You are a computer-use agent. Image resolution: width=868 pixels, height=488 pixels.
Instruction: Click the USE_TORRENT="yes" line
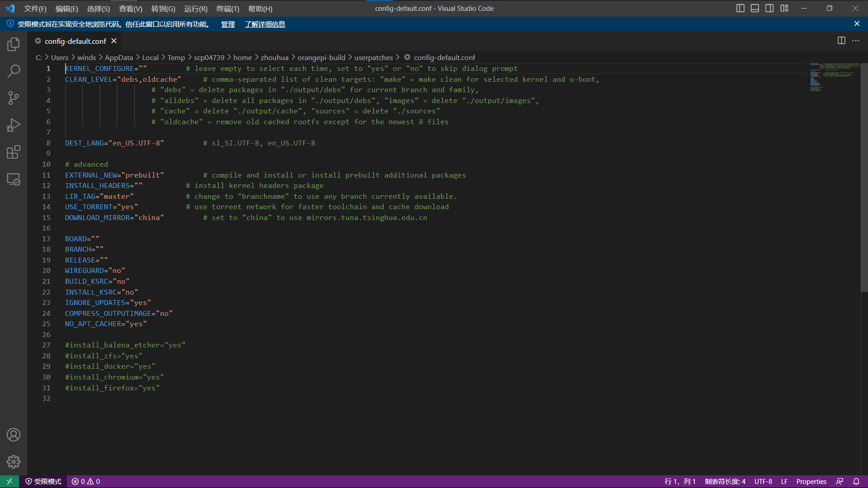click(x=102, y=206)
